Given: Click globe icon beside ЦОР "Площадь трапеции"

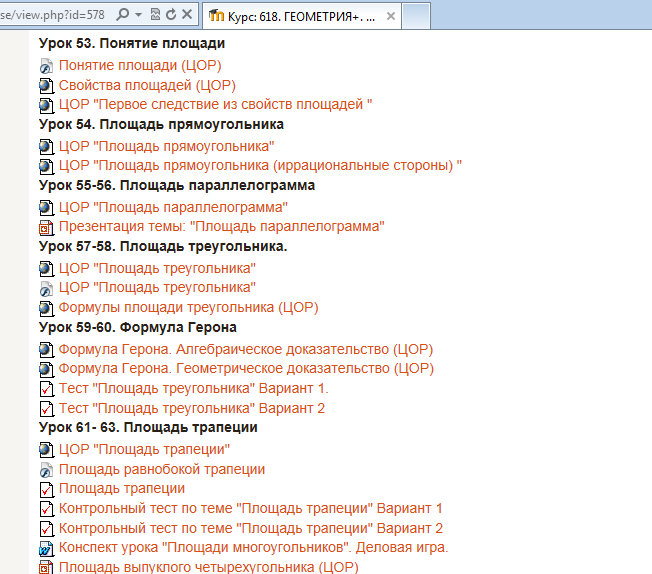Looking at the screenshot, I should tap(46, 450).
